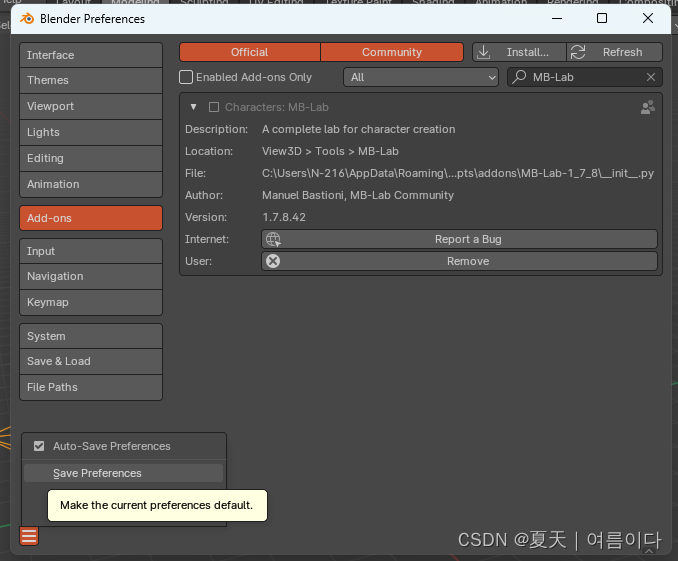Open the Interface preferences tab
The width and height of the screenshot is (678, 561).
[91, 55]
